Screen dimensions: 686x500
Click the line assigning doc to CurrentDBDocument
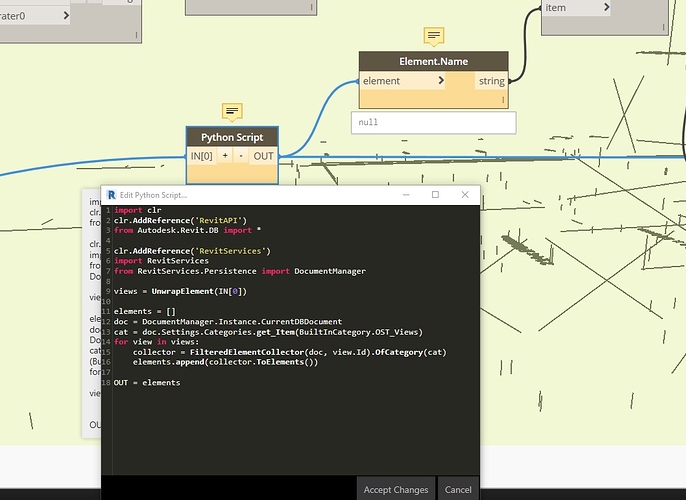pos(228,322)
